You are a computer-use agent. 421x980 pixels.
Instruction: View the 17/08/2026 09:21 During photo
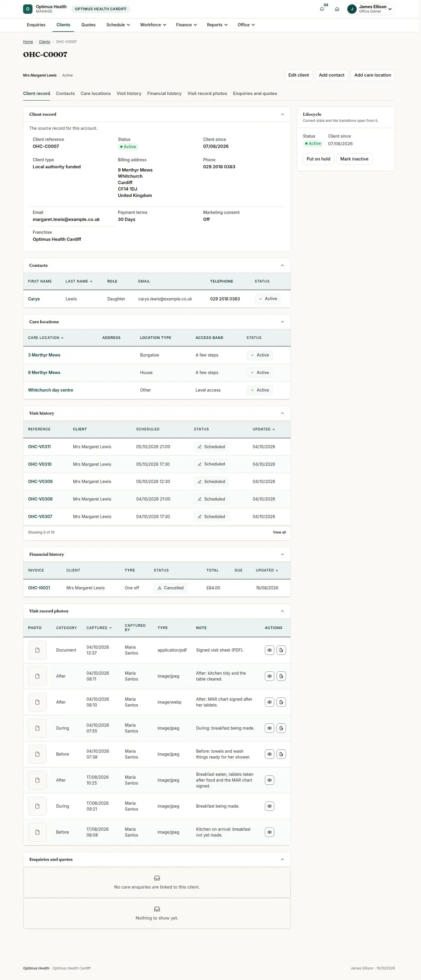(269, 806)
